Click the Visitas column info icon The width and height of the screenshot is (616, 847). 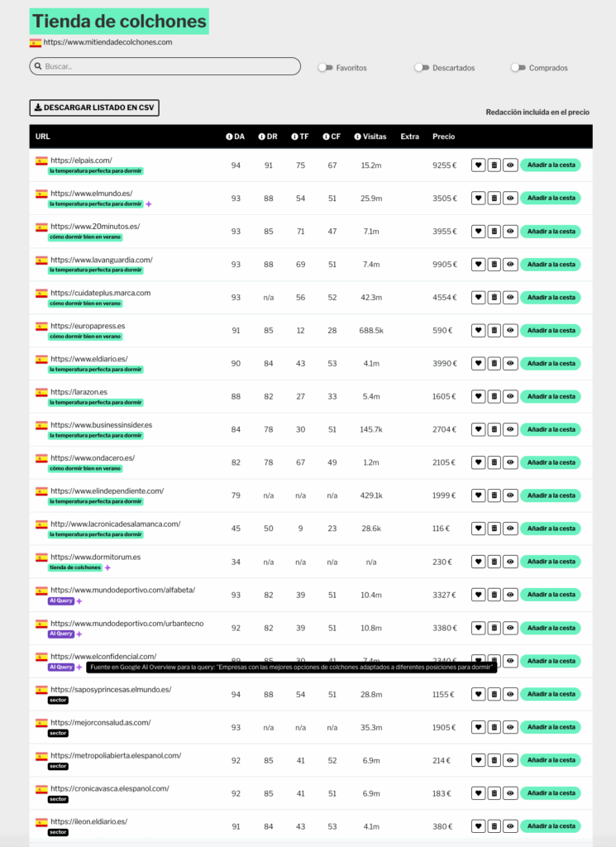click(x=357, y=136)
